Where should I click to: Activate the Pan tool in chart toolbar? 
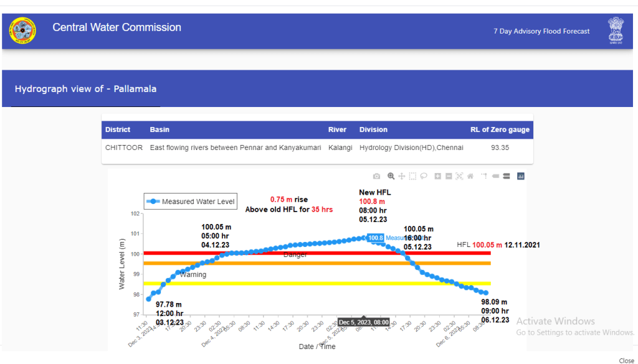402,176
